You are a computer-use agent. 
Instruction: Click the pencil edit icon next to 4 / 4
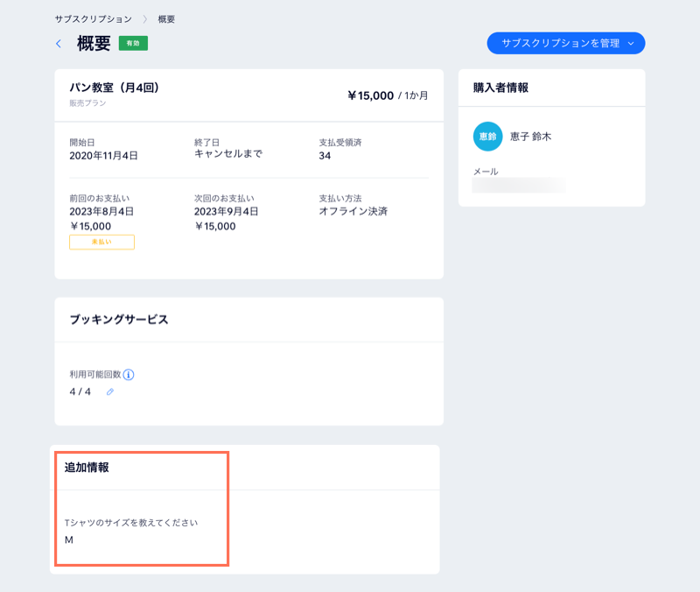pyautogui.click(x=110, y=391)
